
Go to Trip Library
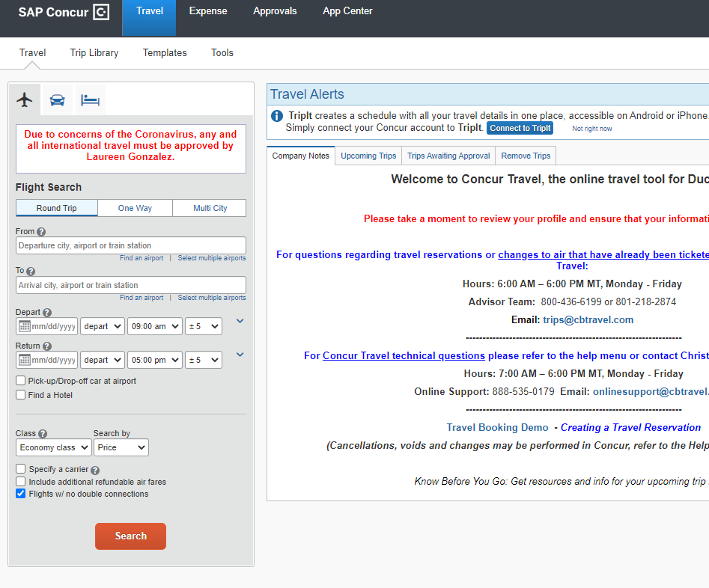[94, 53]
